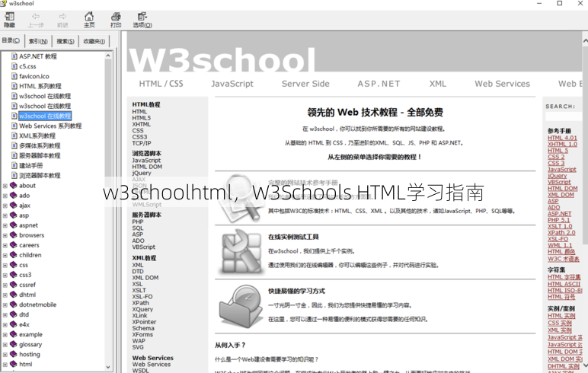Click the about book folder icon

pyautogui.click(x=14, y=185)
